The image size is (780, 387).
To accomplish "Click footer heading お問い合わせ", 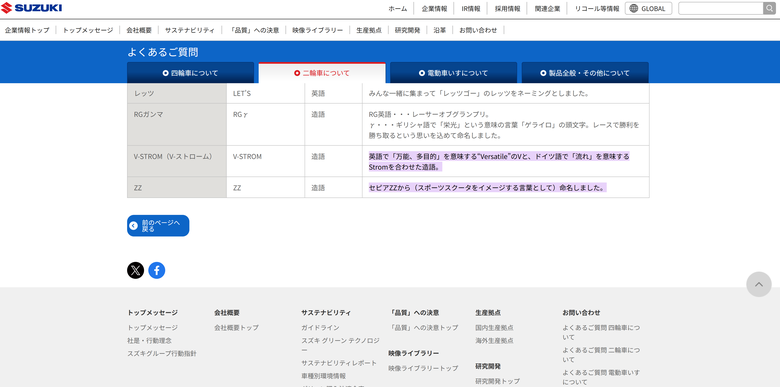I will 582,312.
